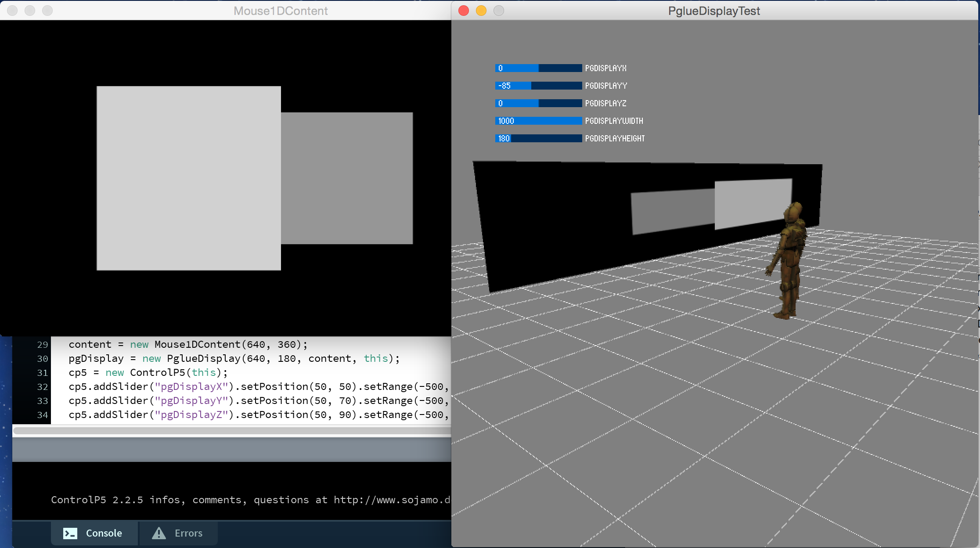Click the horizontal scrollbar under the code editor
This screenshot has width=980, height=548.
point(232,431)
